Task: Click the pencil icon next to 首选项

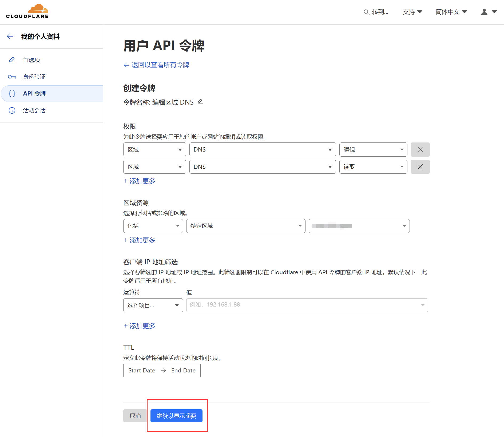Action: coord(12,60)
